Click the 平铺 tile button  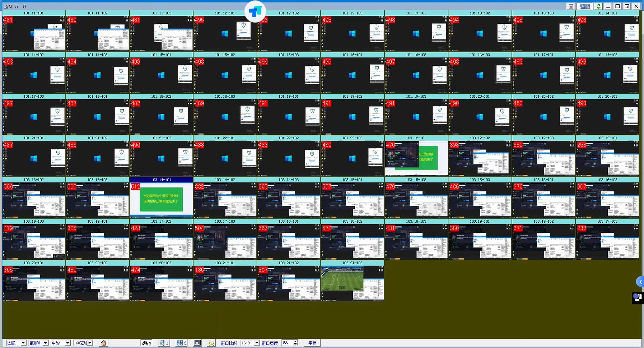click(x=312, y=343)
